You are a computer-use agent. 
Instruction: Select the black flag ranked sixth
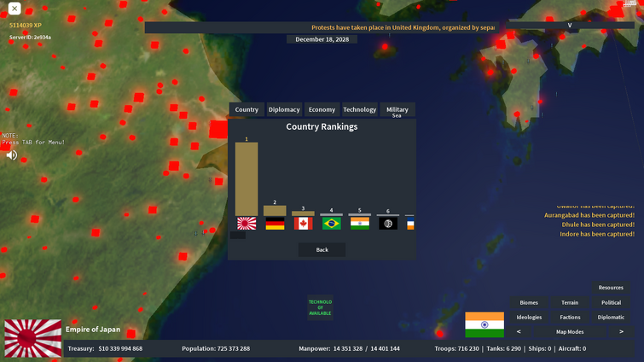tap(388, 224)
